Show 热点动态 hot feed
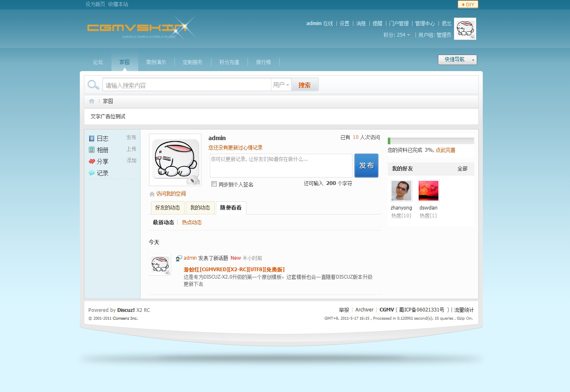This screenshot has width=570, height=392. (192, 222)
